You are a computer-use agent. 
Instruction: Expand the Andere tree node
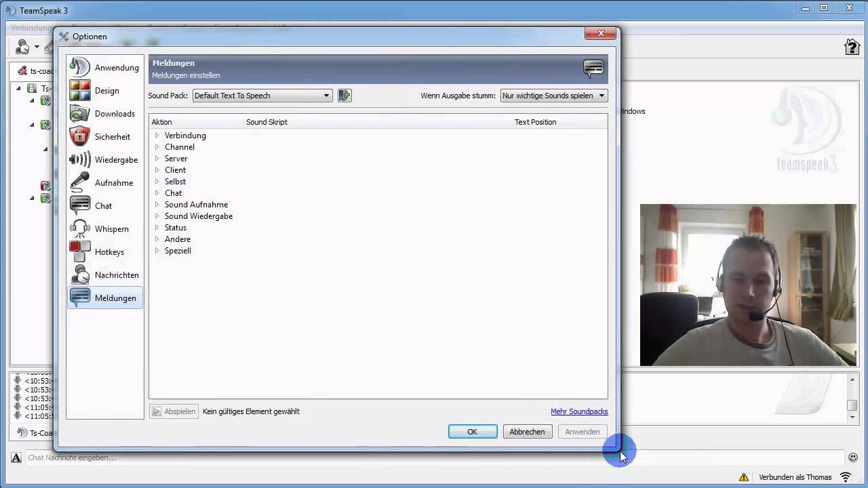click(157, 239)
